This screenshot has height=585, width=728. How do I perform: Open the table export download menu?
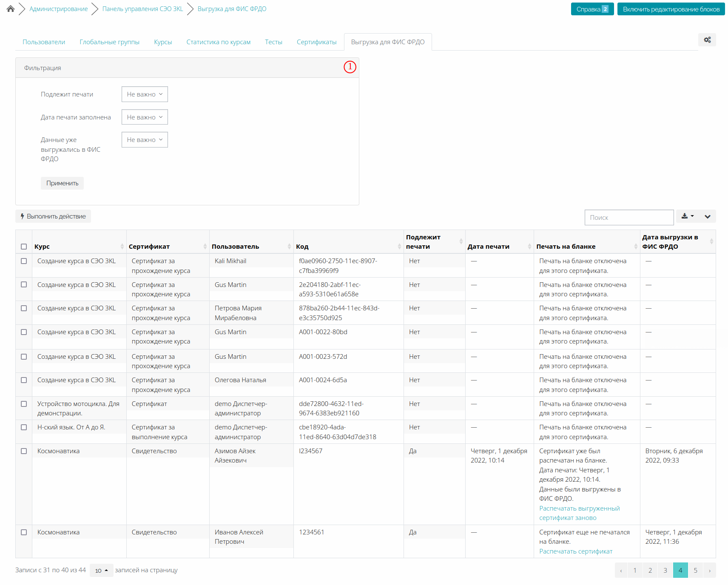pyautogui.click(x=688, y=216)
